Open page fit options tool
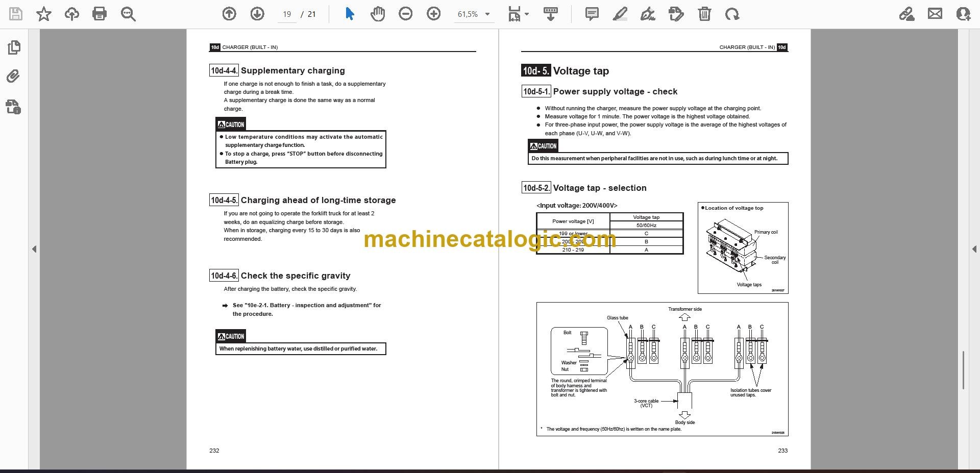Viewport: 980px width, 473px height. click(514, 14)
